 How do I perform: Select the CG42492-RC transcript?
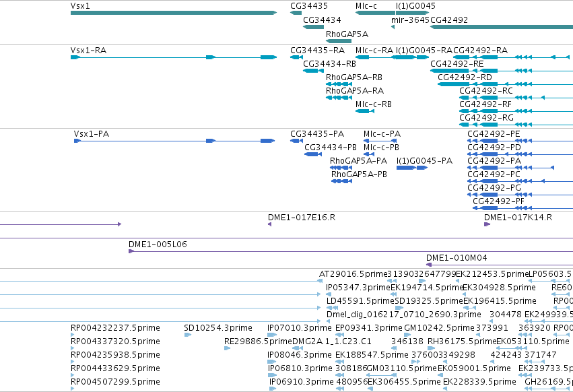click(516, 98)
